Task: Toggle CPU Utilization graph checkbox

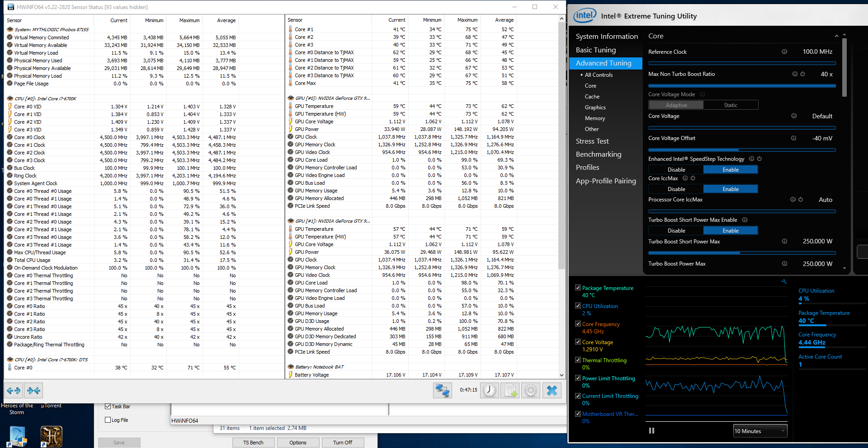Action: click(x=578, y=306)
